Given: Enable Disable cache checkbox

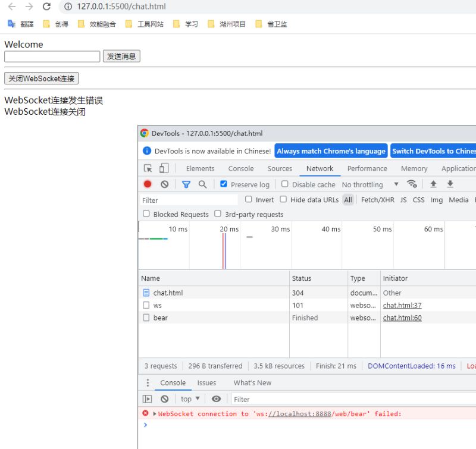Looking at the screenshot, I should coord(285,184).
